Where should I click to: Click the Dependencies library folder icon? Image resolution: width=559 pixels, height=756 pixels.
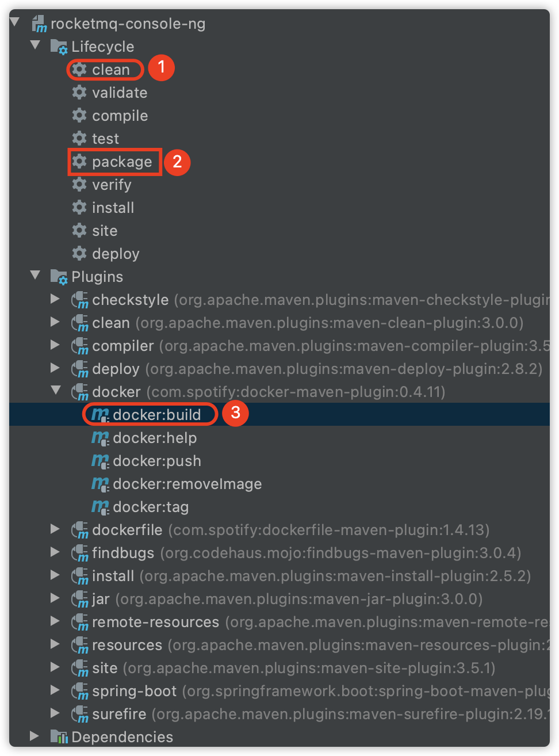tap(59, 736)
